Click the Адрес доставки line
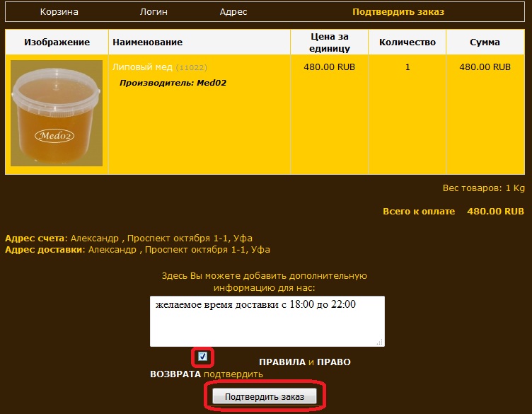Viewport: 532px width, 414px height. click(137, 249)
